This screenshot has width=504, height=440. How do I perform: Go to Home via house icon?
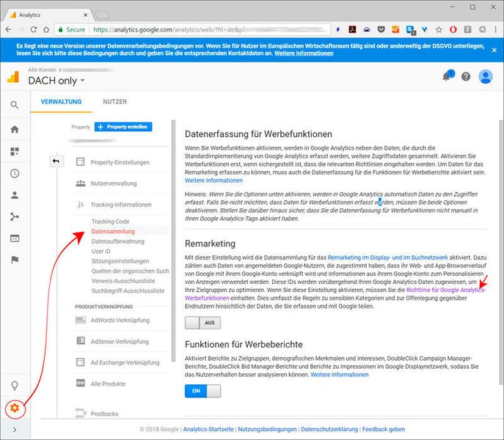point(15,129)
